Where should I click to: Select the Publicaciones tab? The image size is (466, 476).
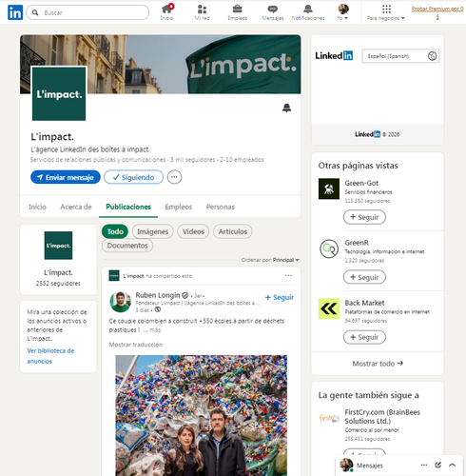[x=128, y=207]
